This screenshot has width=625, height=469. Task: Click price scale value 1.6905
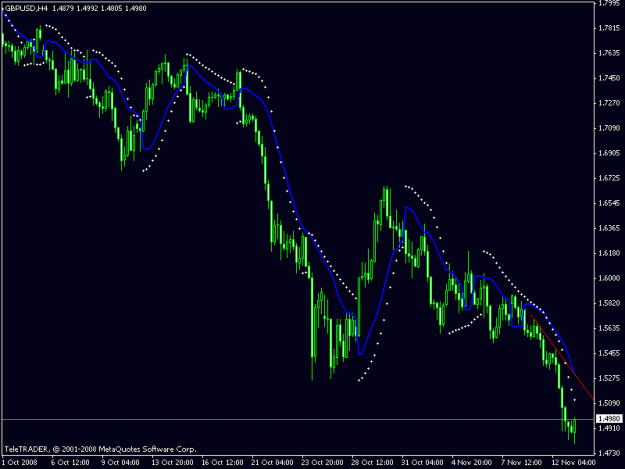coord(609,153)
